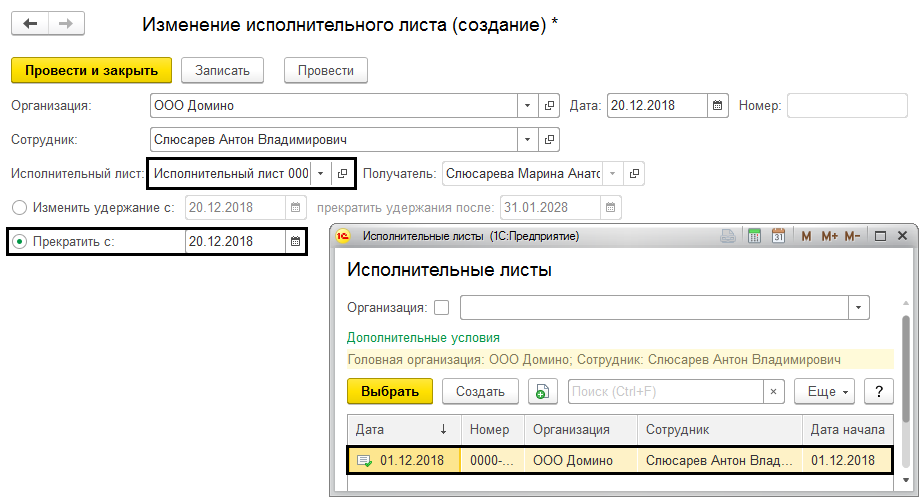Expand the Сотрудник dropdown list
The width and height of the screenshot is (919, 497).
[528, 139]
